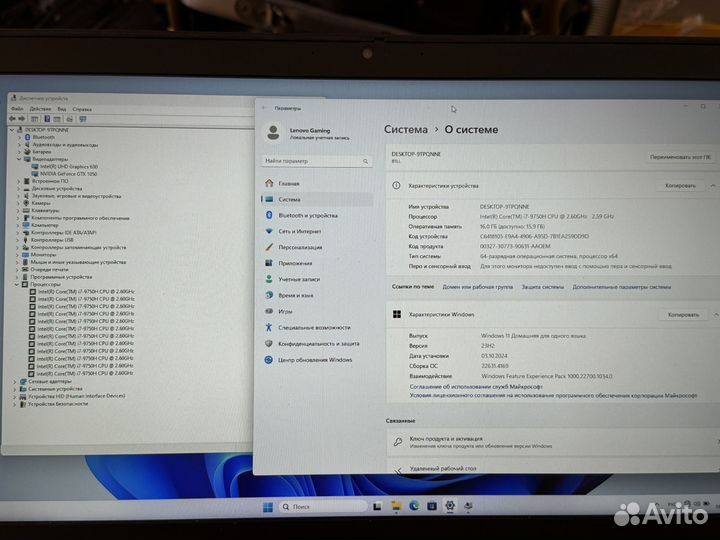Open Ключ продукта и активация
720x540 pixels.
[553, 442]
